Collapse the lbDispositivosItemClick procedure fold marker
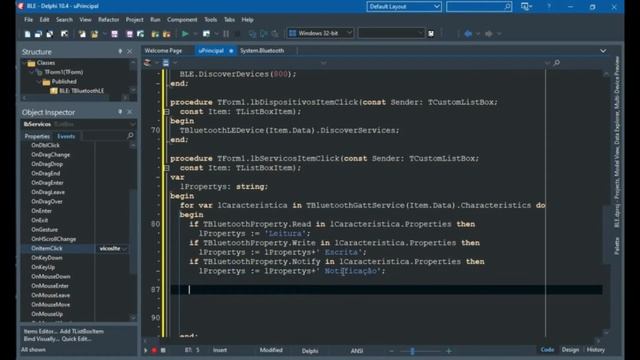 click(167, 111)
